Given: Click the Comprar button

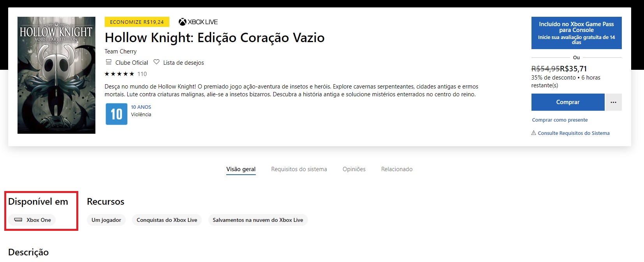Looking at the screenshot, I should coord(568,102).
